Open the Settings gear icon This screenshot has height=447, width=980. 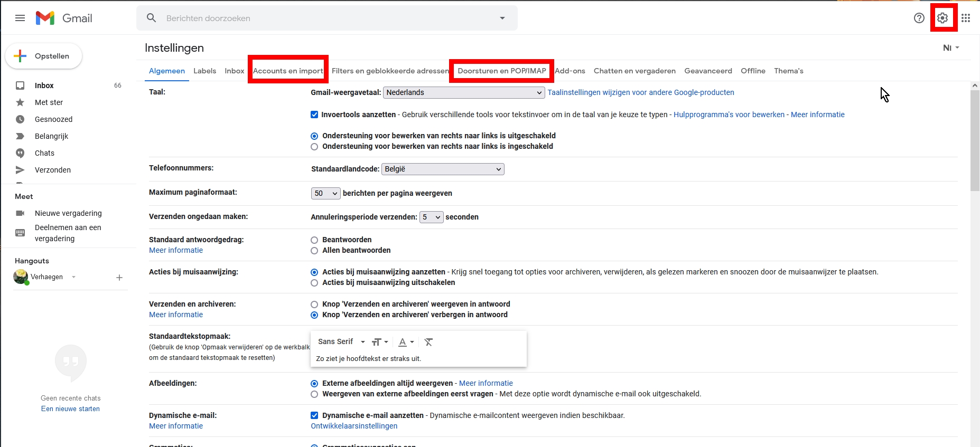click(942, 18)
